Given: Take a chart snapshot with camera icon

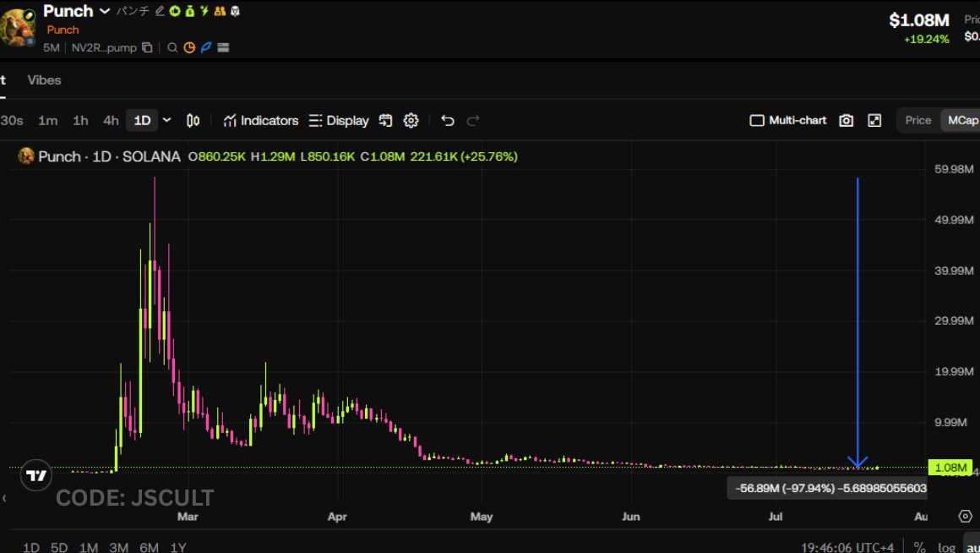Looking at the screenshot, I should coord(847,120).
